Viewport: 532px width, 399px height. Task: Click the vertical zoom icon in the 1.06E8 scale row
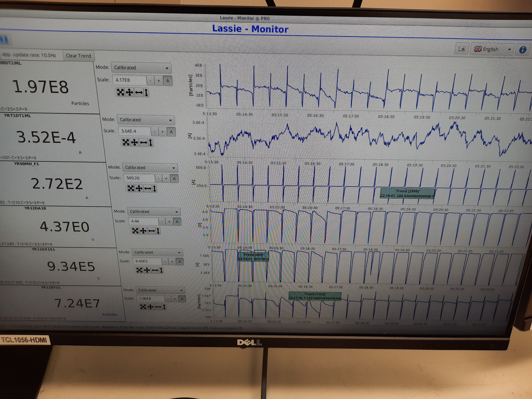164,307
